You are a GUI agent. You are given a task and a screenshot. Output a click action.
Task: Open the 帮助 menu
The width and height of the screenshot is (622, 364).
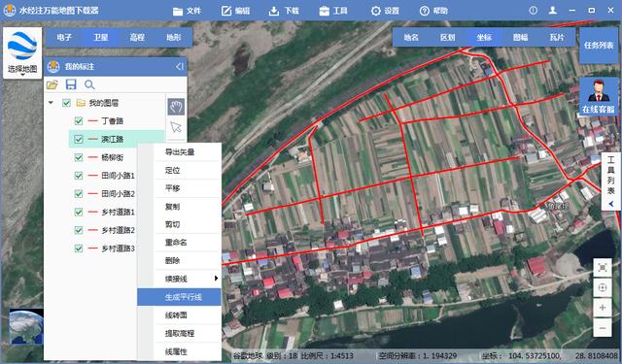(433, 11)
